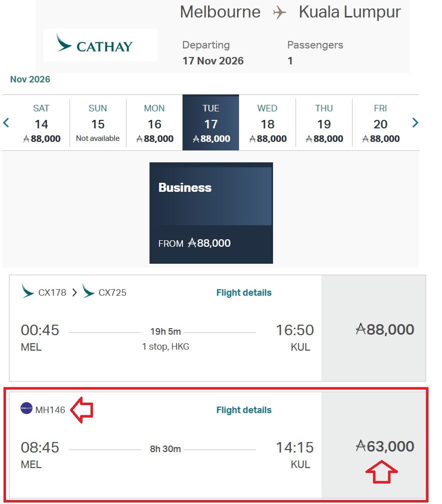
Task: Click the unavailable Sunday 15 date
Action: point(97,123)
